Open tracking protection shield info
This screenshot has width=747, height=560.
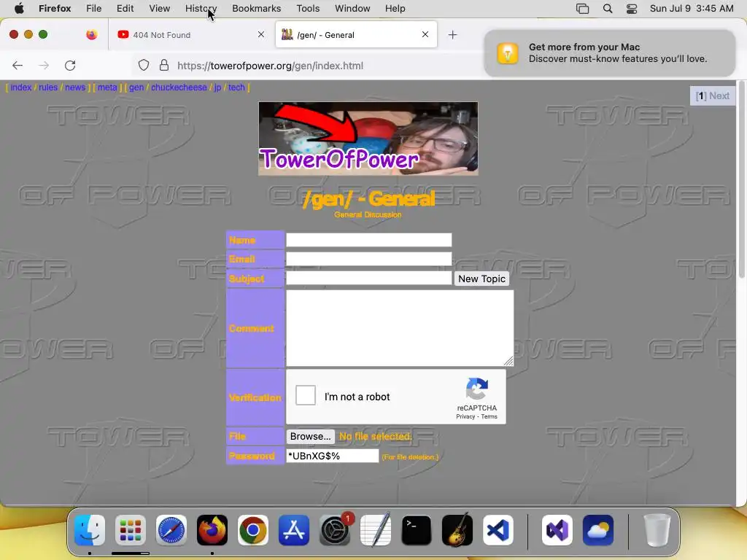(144, 65)
